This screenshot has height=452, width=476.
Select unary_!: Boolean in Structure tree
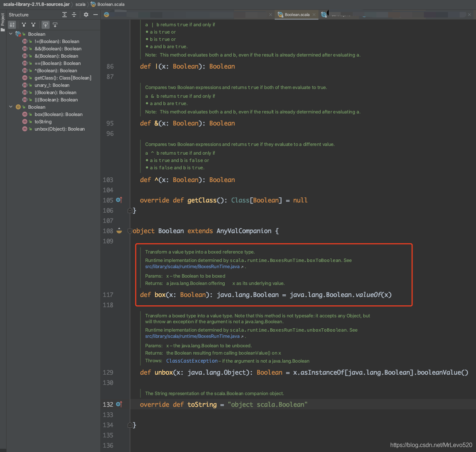click(52, 85)
